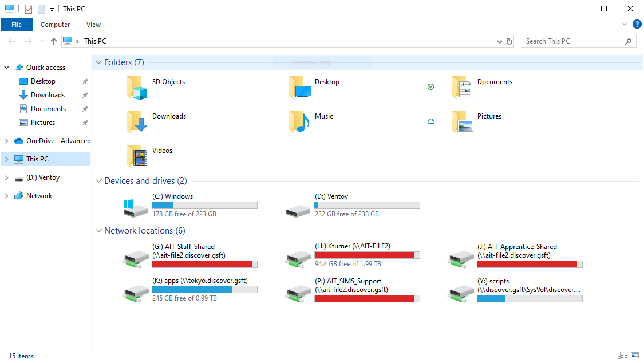644x363 pixels.
Task: Open the Videos folder icon
Action: 137,156
